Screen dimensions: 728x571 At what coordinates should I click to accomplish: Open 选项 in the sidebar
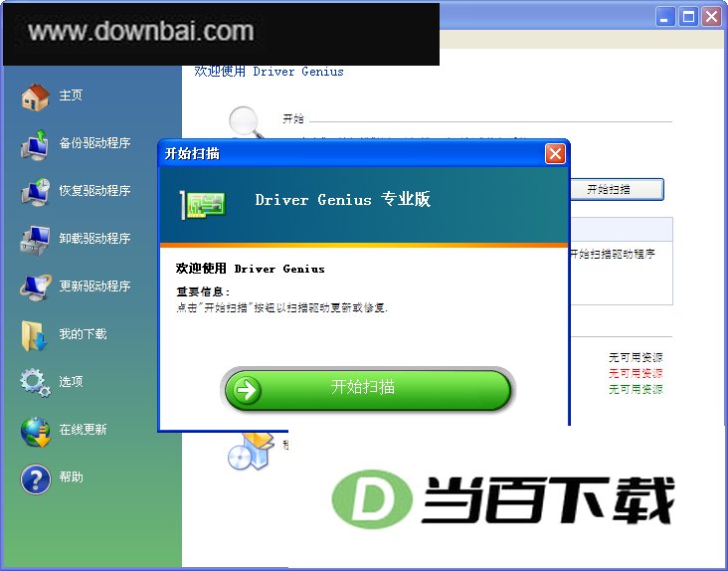(71, 382)
